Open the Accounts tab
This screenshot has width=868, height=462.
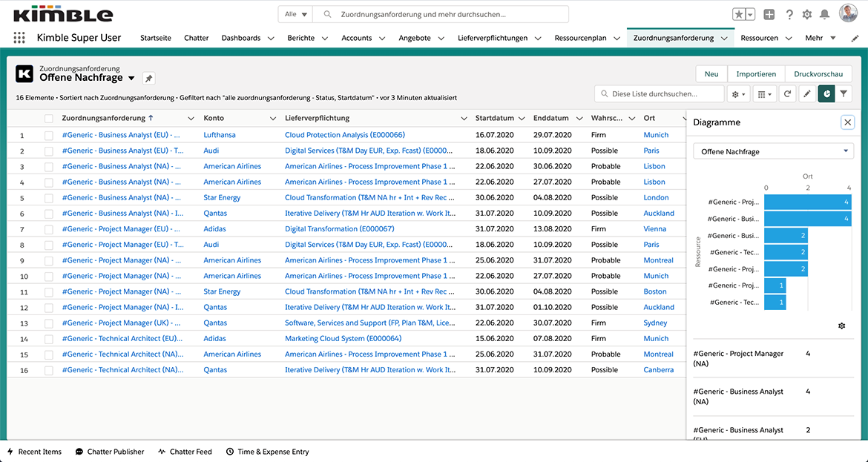pos(357,38)
